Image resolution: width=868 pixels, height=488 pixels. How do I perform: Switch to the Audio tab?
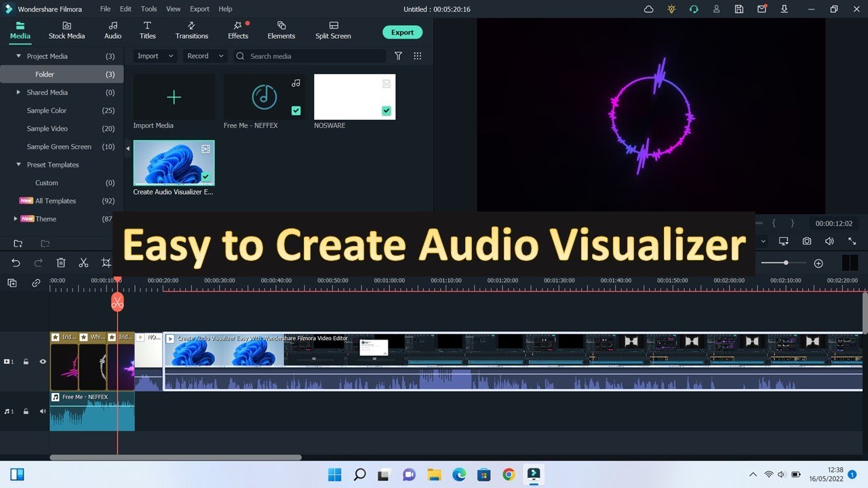[x=113, y=30]
